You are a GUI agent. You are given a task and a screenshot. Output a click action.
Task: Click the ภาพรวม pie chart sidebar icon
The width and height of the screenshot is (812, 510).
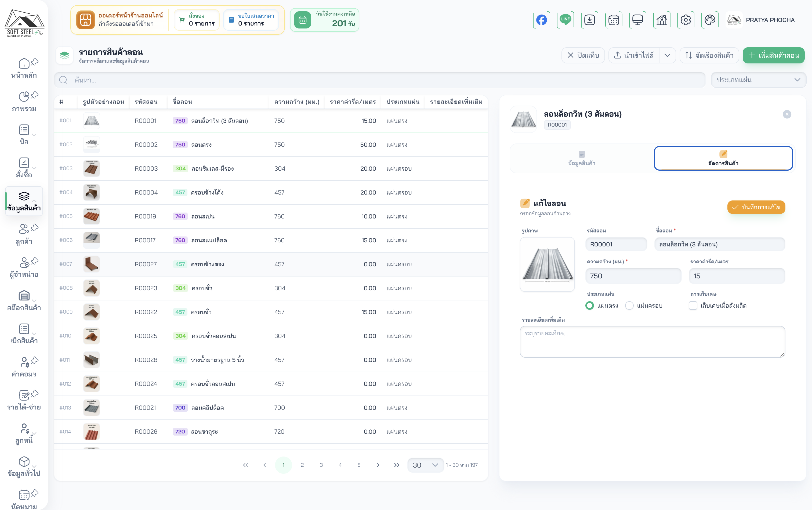pyautogui.click(x=24, y=97)
